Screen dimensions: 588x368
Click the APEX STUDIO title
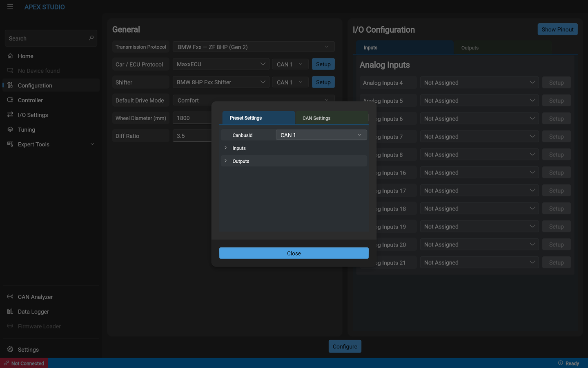(x=45, y=7)
